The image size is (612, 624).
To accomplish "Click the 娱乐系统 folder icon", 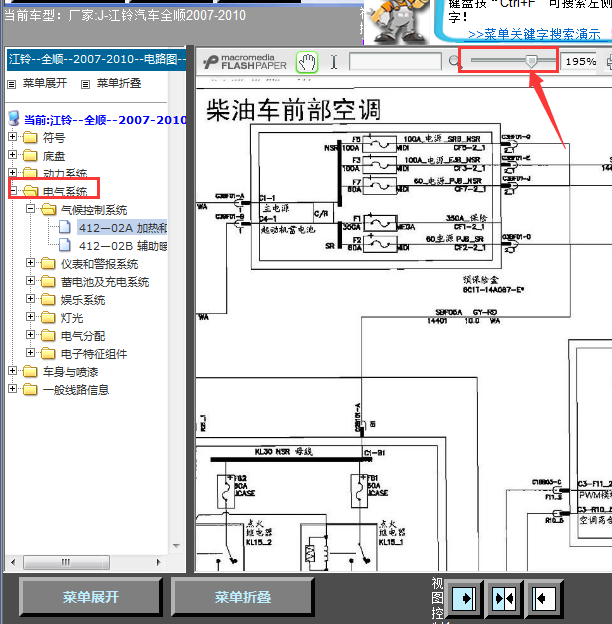I will click(x=48, y=299).
